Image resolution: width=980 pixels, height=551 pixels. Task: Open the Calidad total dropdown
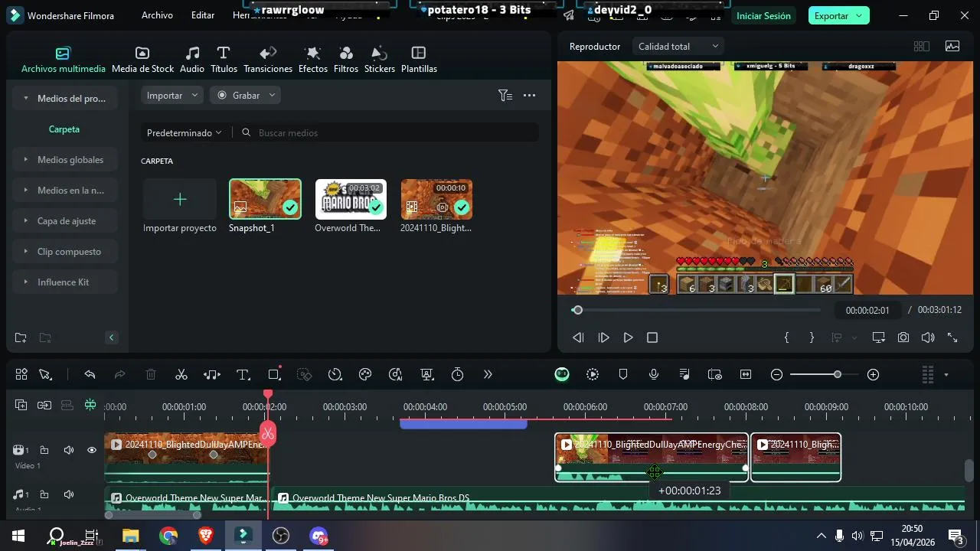[678, 47]
